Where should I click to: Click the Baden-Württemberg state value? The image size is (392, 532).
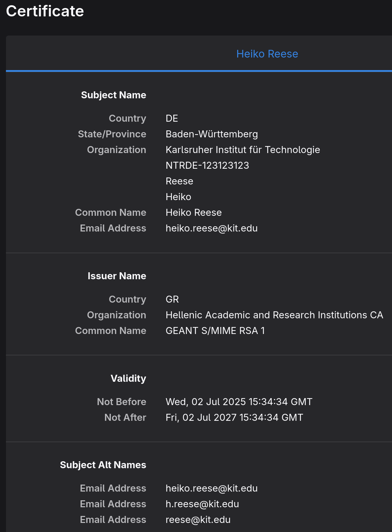pyautogui.click(x=212, y=134)
